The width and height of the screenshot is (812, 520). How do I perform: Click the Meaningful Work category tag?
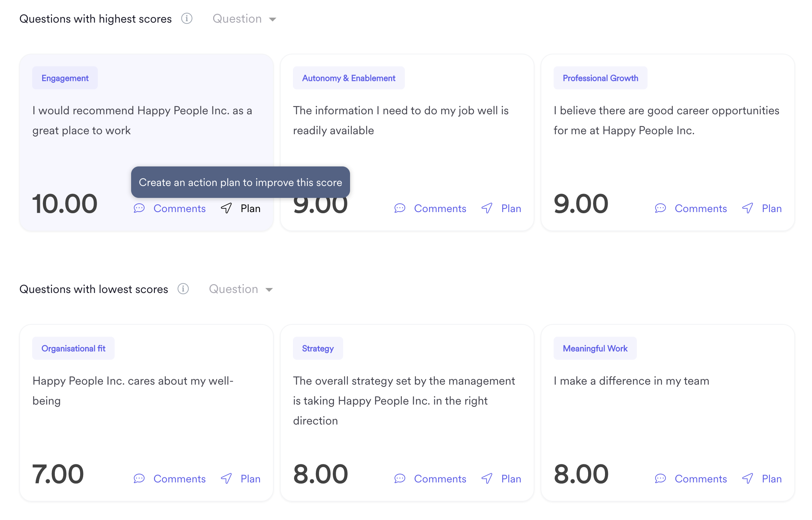595,348
